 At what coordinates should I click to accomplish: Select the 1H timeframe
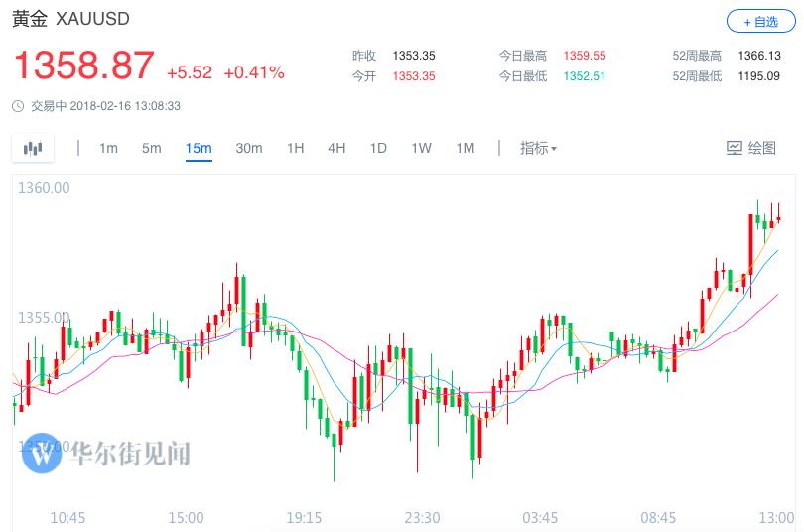(x=295, y=148)
